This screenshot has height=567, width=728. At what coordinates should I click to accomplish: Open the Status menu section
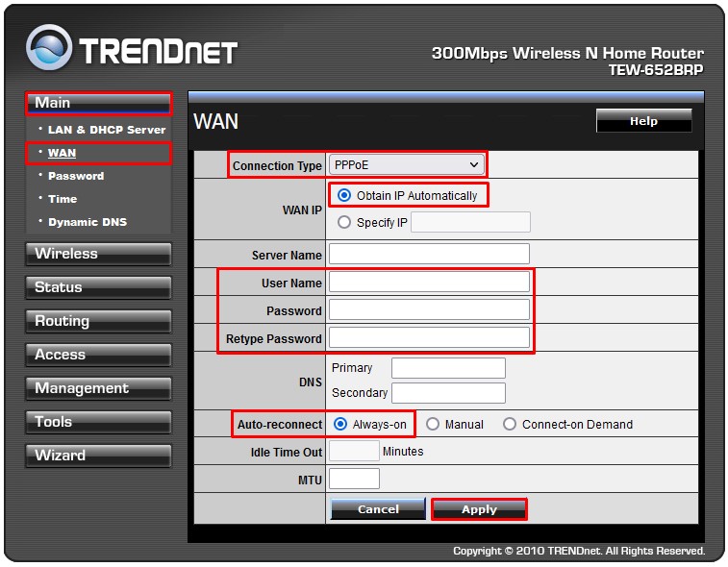click(x=97, y=287)
